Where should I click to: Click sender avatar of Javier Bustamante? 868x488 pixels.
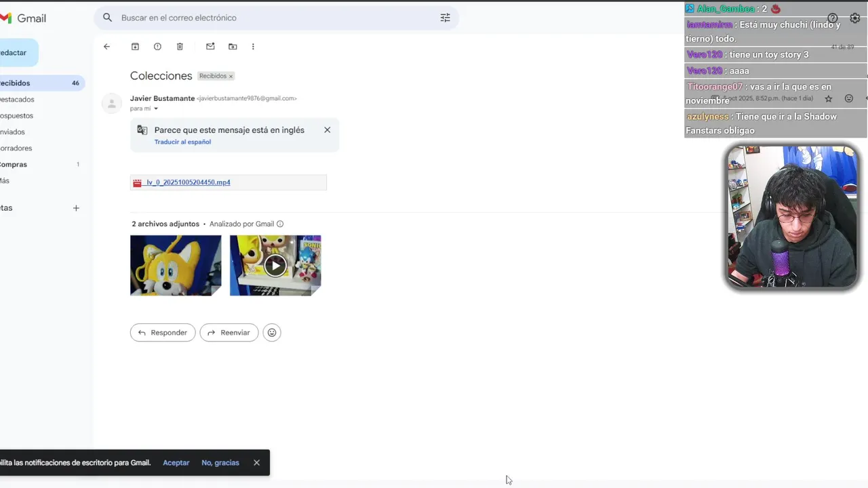(111, 104)
